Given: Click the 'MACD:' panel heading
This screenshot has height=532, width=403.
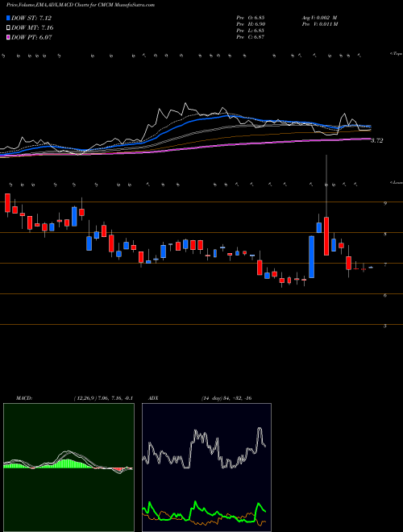Looking at the screenshot, I should (x=24, y=398).
